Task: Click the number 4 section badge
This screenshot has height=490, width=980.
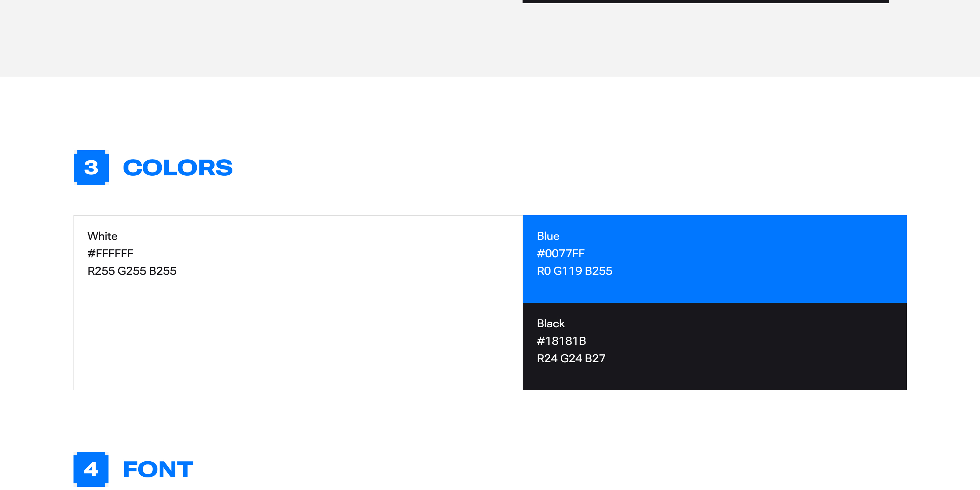Action: (91, 469)
